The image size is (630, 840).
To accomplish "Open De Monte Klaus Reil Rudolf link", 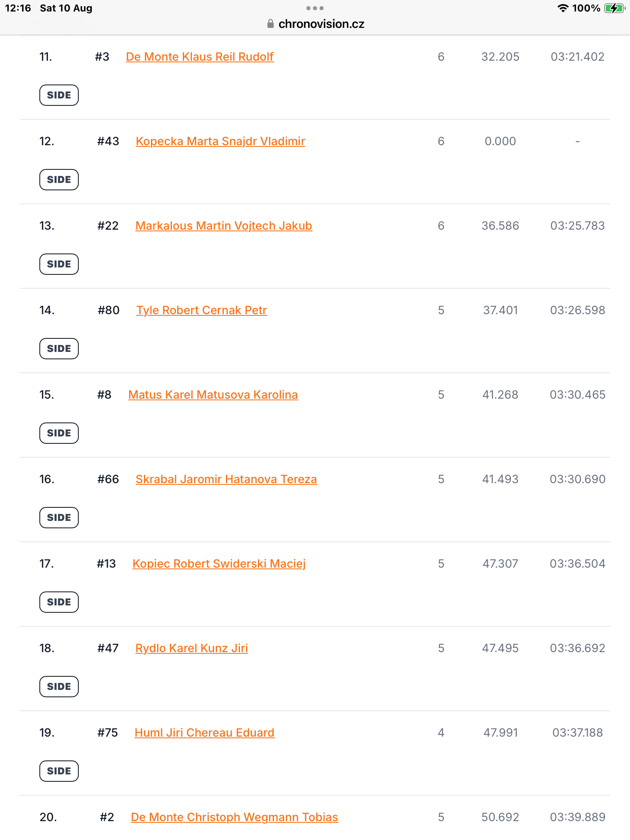I will tap(200, 57).
